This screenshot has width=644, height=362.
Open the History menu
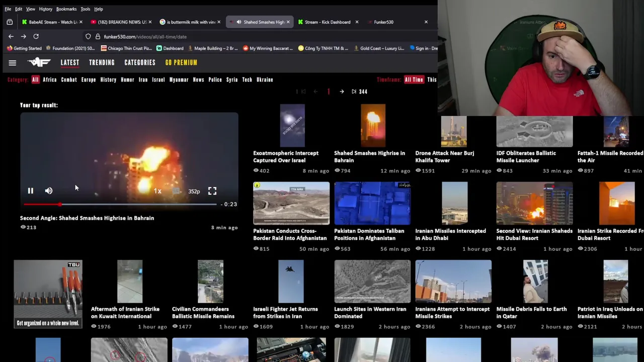pyautogui.click(x=46, y=9)
